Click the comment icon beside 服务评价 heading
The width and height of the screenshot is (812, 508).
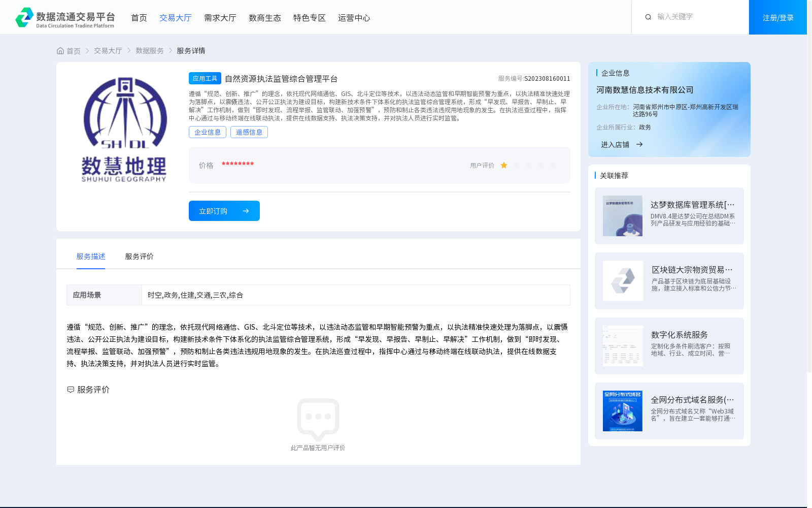[71, 390]
